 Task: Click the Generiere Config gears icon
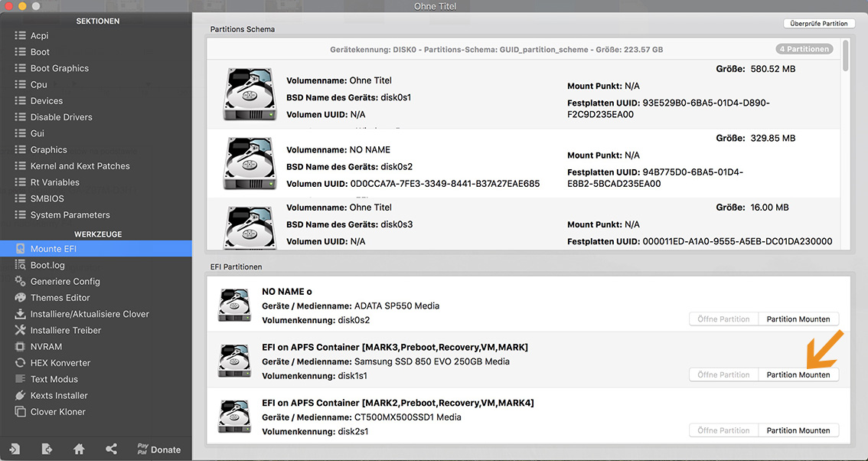pyautogui.click(x=21, y=281)
